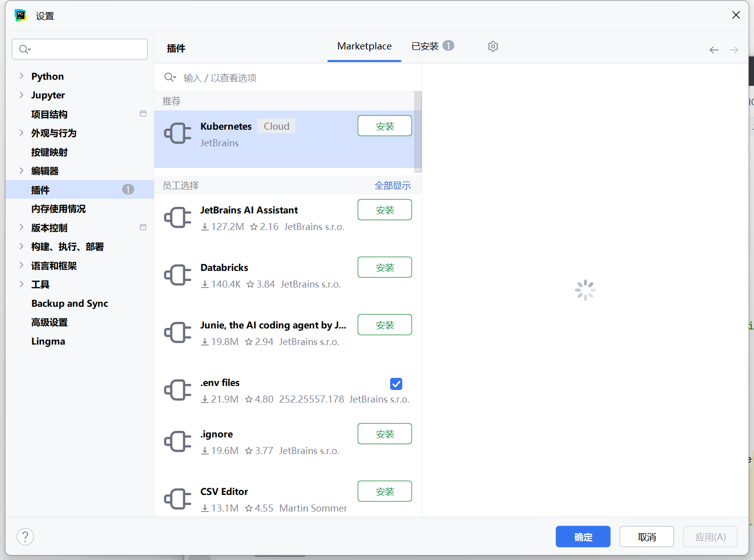Expand the 语言和框架 section

tap(21, 265)
